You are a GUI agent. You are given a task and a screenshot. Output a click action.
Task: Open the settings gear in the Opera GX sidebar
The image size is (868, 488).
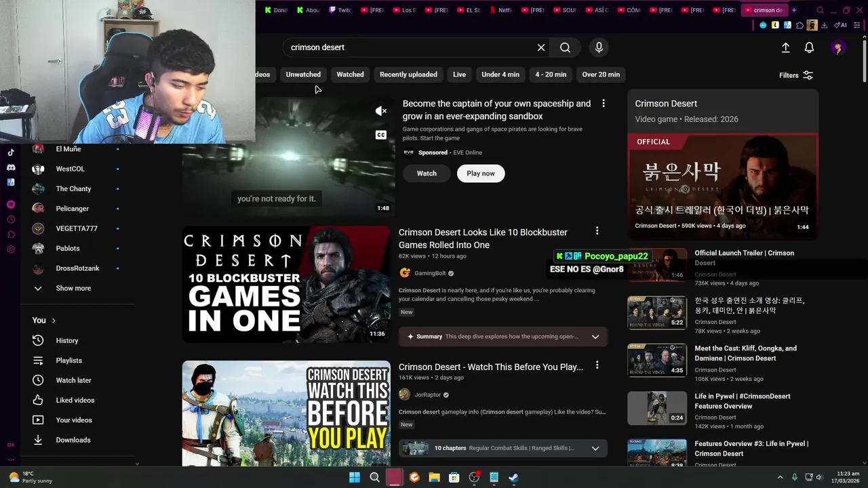click(x=11, y=249)
